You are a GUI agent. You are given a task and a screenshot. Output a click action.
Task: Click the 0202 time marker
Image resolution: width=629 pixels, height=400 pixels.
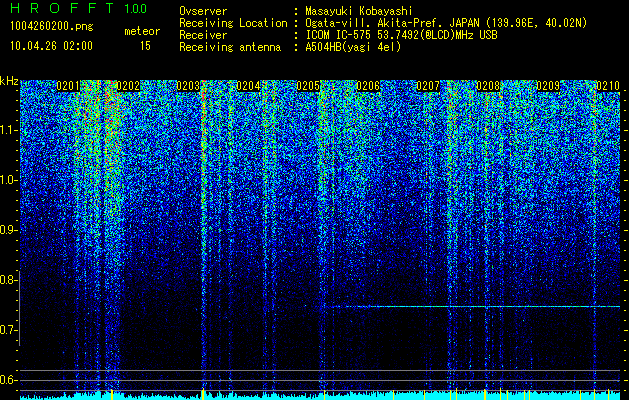[128, 86]
